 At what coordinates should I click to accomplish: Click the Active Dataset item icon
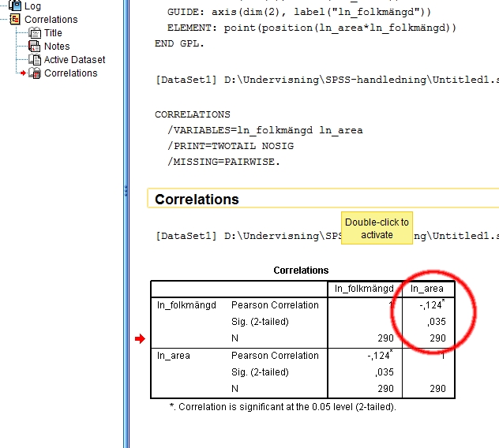pyautogui.click(x=35, y=60)
